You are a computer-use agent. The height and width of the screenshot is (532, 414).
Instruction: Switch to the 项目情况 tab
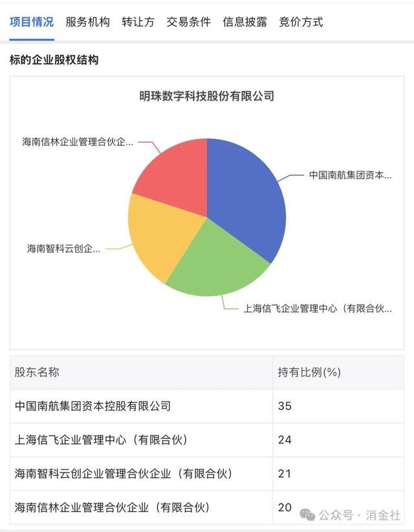[x=31, y=22]
